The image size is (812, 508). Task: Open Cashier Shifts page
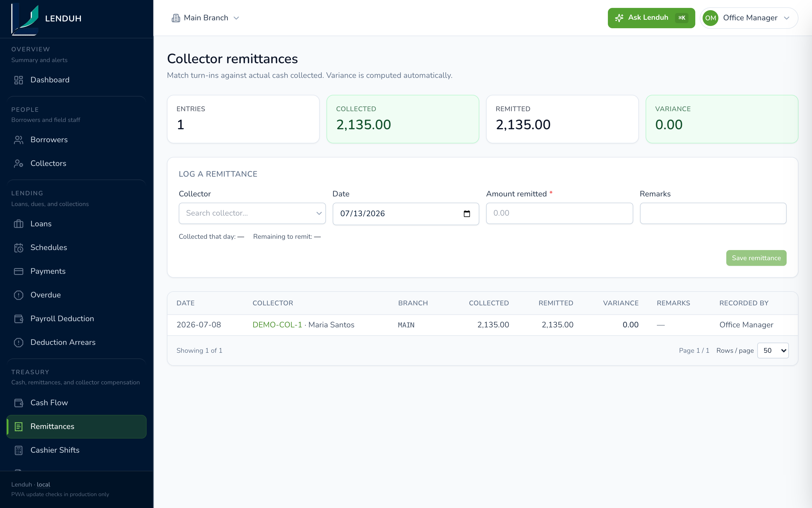click(x=76, y=450)
